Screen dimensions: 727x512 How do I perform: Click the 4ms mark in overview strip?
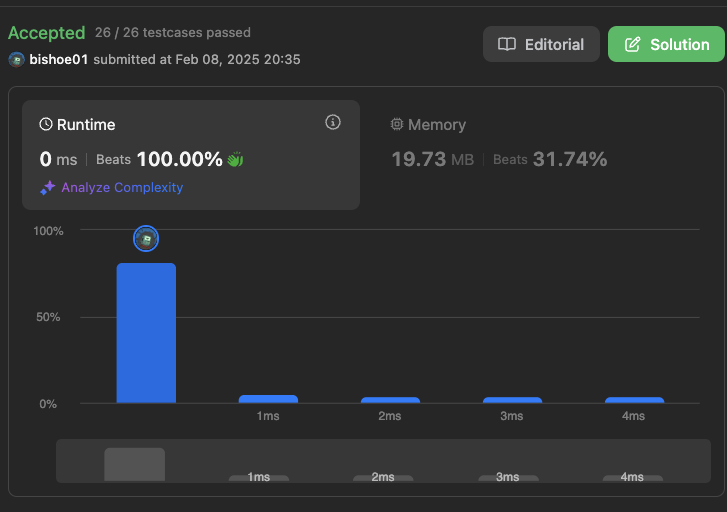point(632,477)
